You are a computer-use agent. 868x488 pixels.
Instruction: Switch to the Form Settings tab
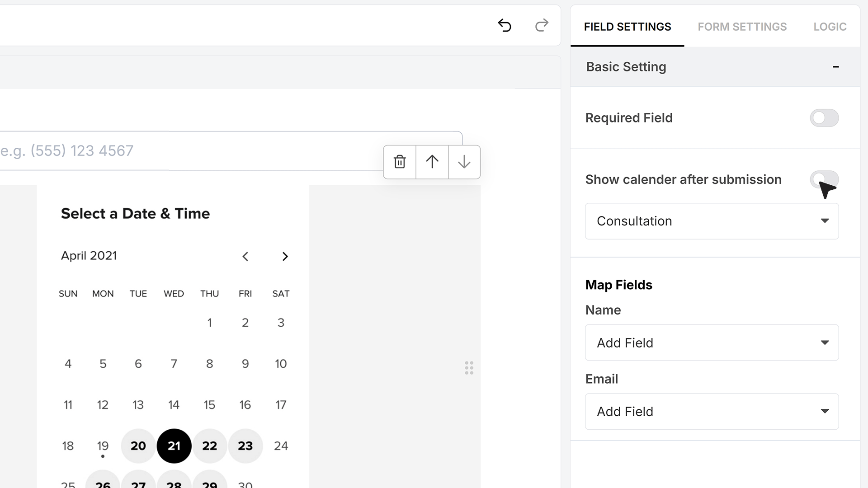[742, 27]
